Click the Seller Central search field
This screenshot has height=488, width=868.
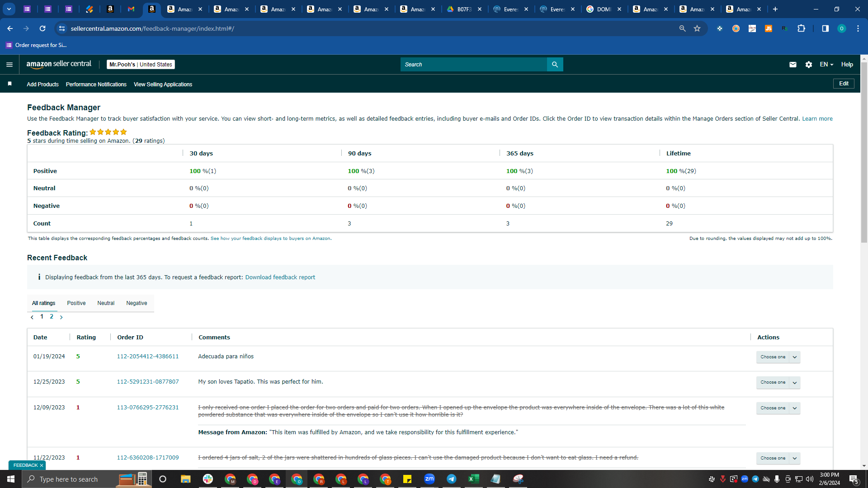pos(473,65)
